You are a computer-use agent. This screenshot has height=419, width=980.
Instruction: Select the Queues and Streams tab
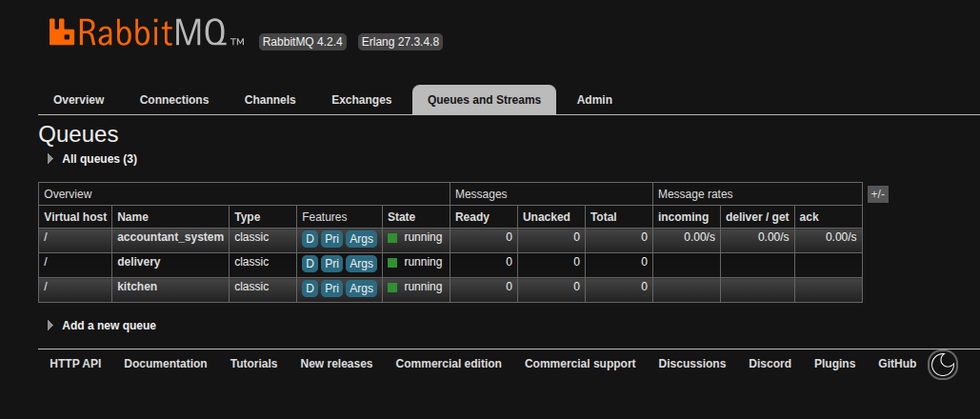485,100
